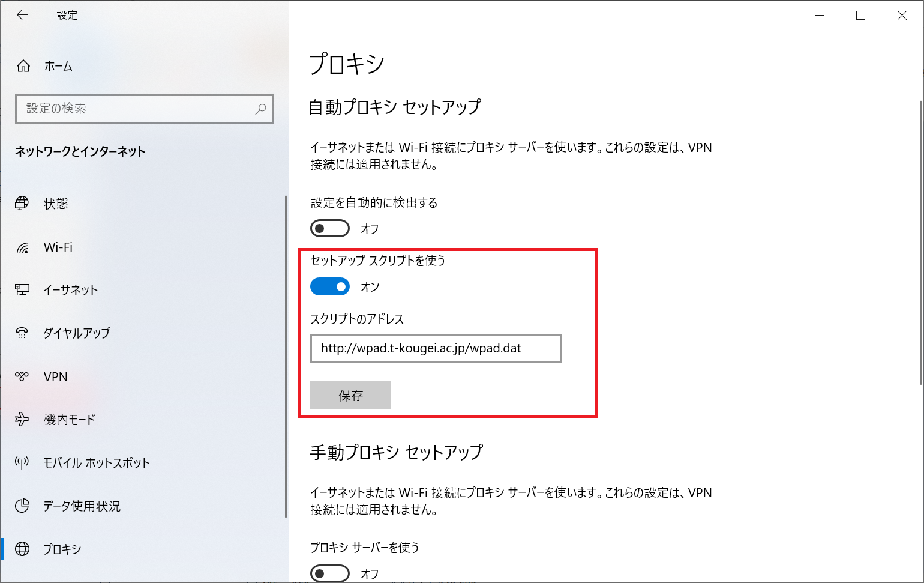Close the 設定 window
Image resolution: width=924 pixels, height=583 pixels.
coord(902,16)
